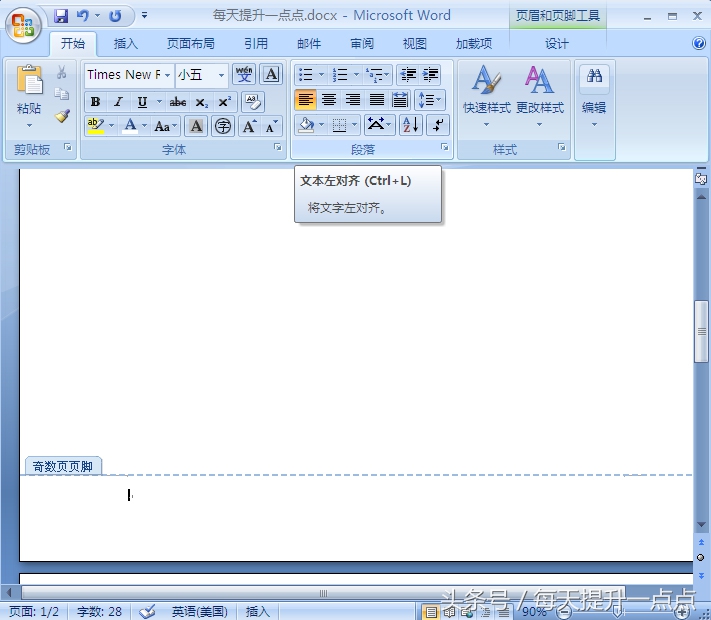Save the document from the quick access toolbar

[x=61, y=16]
